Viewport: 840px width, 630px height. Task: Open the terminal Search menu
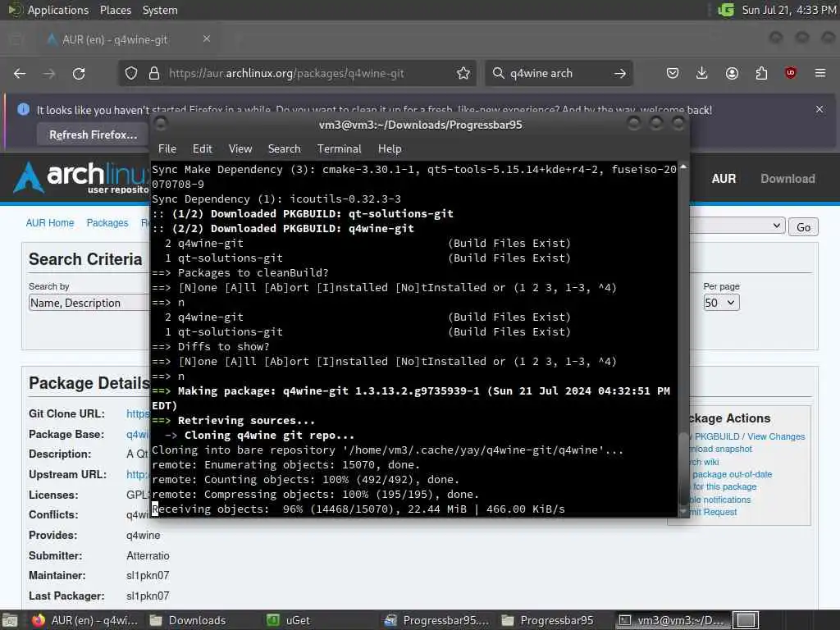284,149
